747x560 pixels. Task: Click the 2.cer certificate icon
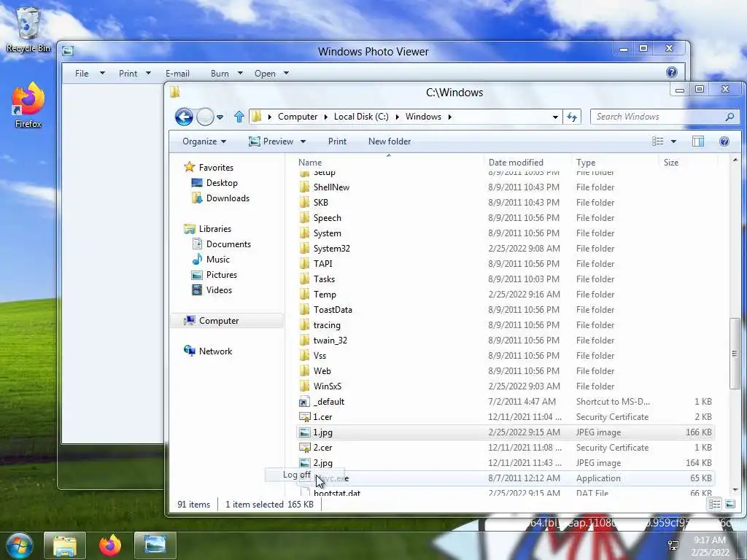coord(304,448)
